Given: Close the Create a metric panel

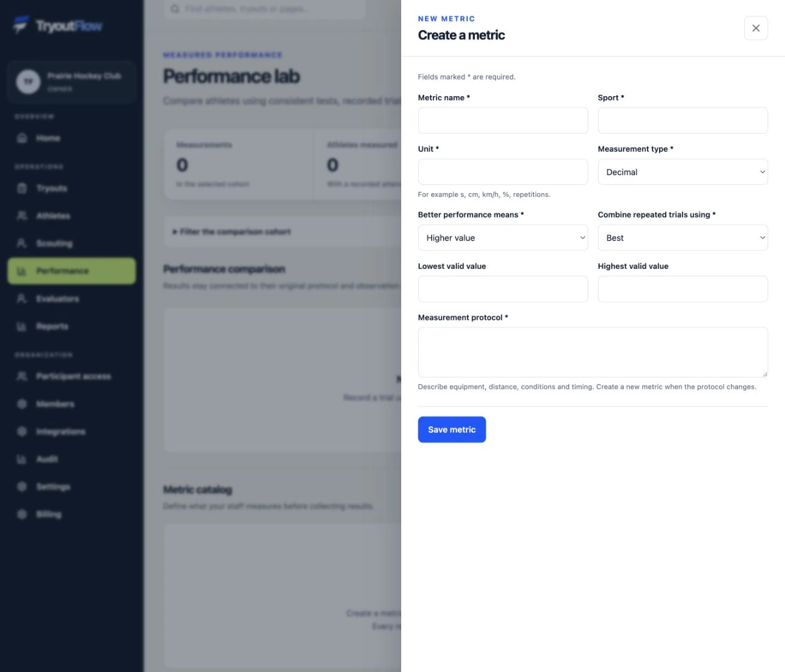Looking at the screenshot, I should (x=756, y=28).
